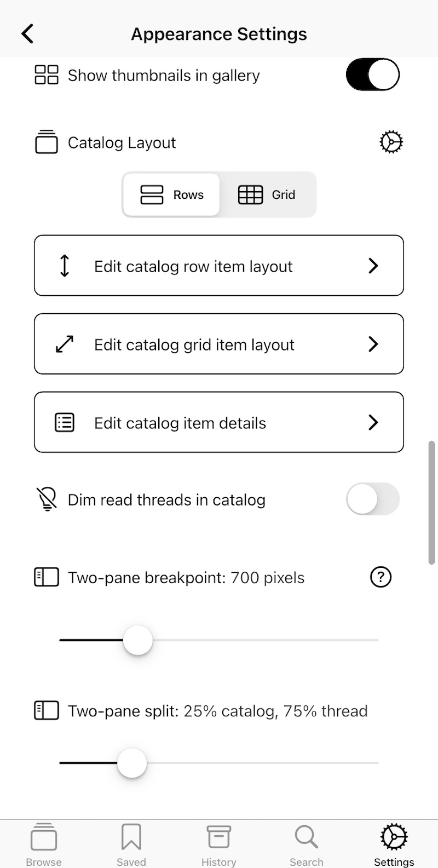438x868 pixels.
Task: Expand Edit catalog item details chevron
Action: click(x=373, y=423)
